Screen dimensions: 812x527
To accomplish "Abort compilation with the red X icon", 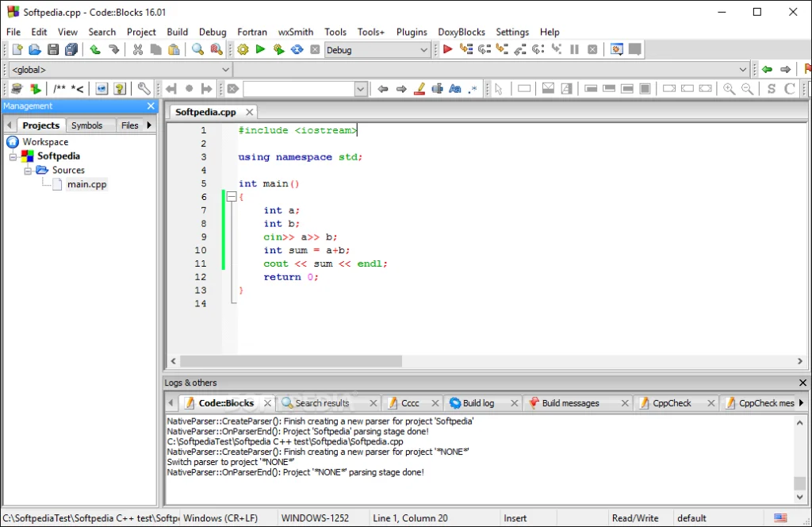I will (x=315, y=49).
